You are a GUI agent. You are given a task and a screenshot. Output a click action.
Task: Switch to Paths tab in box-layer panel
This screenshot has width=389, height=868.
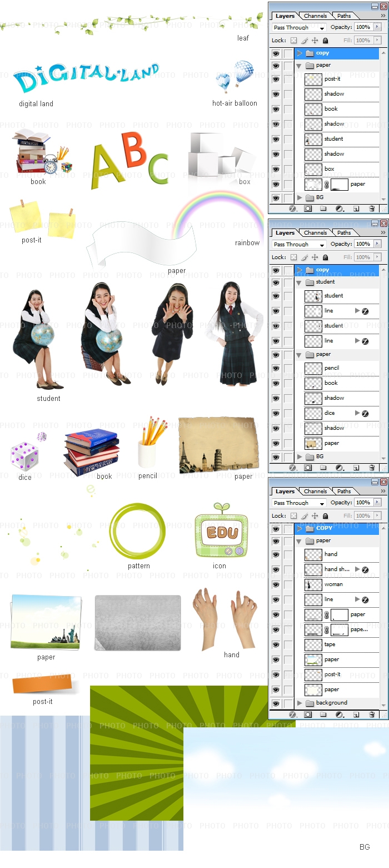pyautogui.click(x=344, y=16)
